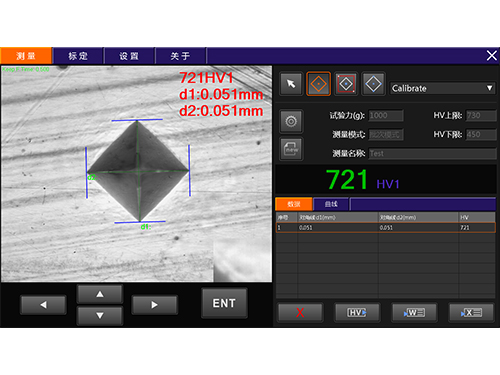Viewport: 500px width, 375px height.
Task: Export results to Excel spreadsheet
Action: point(471,312)
